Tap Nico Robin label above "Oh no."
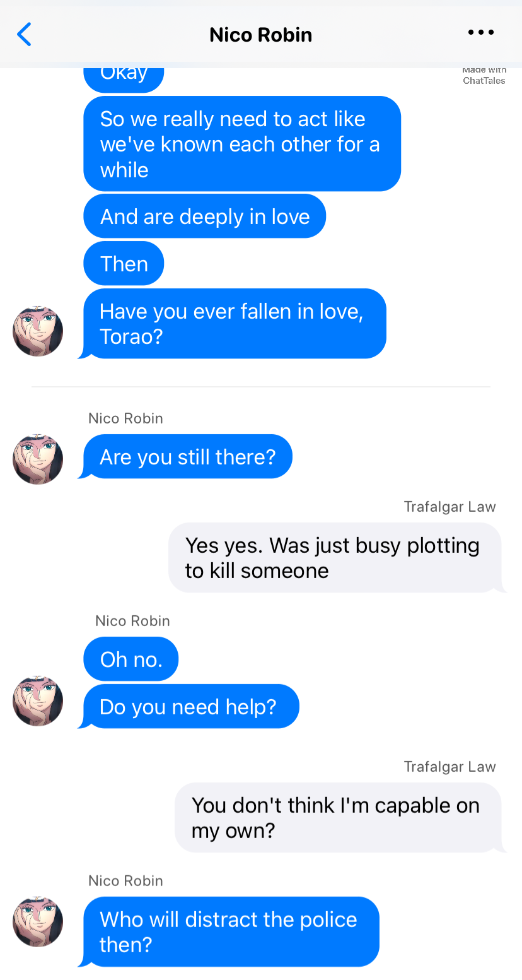 pyautogui.click(x=132, y=621)
